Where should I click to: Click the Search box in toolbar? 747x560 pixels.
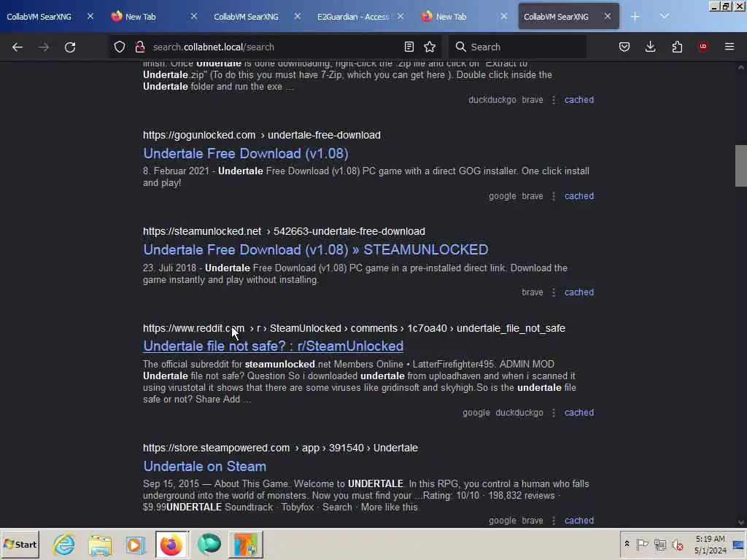click(x=518, y=47)
